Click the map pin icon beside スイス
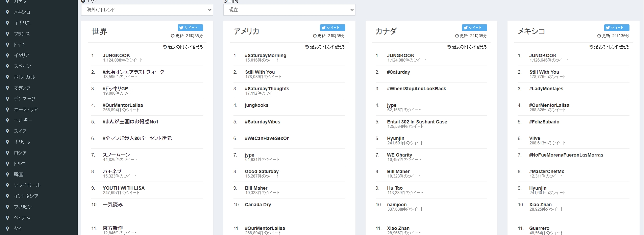Image resolution: width=644 pixels, height=235 pixels. coord(7,131)
